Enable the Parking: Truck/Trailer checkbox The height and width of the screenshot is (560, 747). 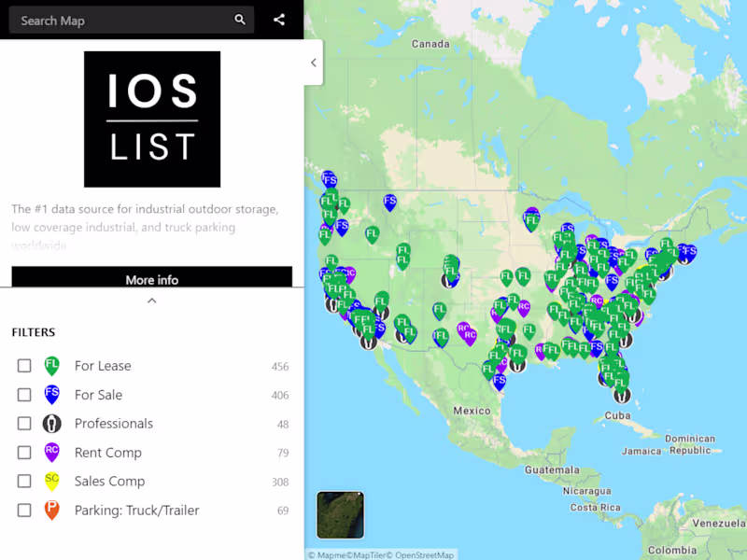pos(24,510)
